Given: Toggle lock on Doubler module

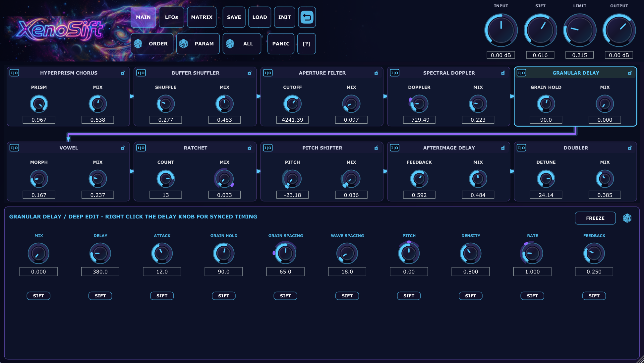Looking at the screenshot, I should point(630,148).
